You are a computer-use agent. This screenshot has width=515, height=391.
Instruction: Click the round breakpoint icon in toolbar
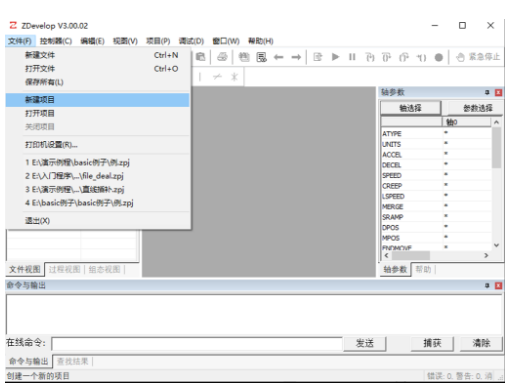click(439, 57)
